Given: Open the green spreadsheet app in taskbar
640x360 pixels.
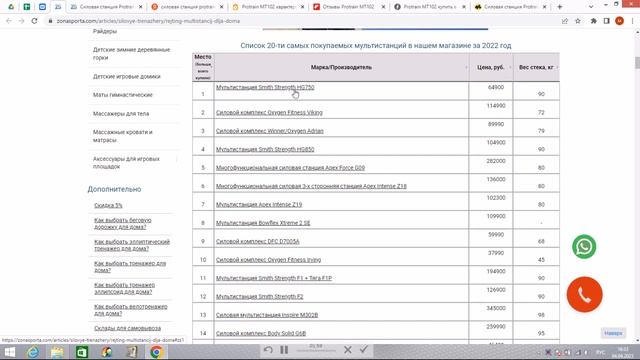Looking at the screenshot, I should 82,352.
